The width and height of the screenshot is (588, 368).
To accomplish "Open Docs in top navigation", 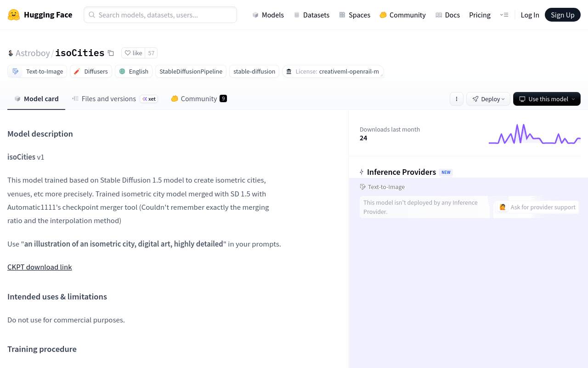I will tap(447, 15).
